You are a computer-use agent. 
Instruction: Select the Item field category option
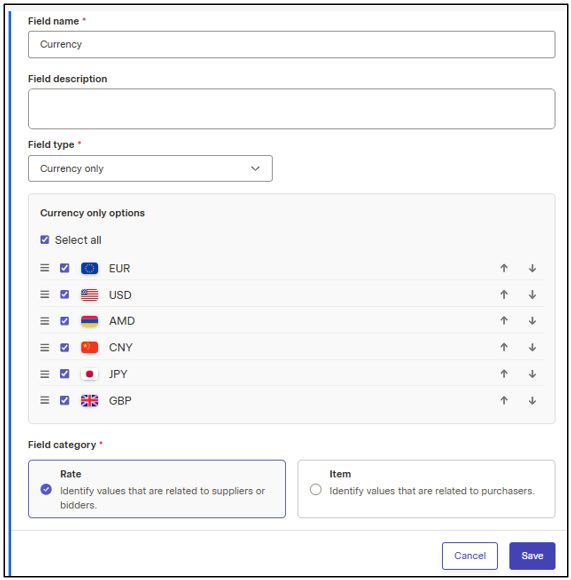point(426,489)
